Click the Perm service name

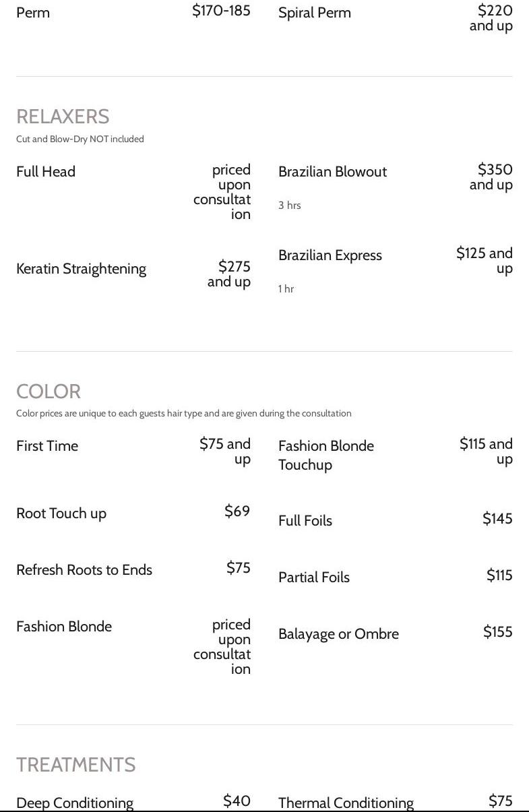click(33, 13)
